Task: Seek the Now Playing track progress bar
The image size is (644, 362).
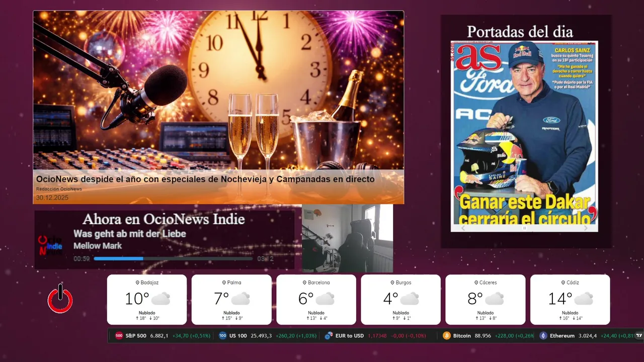Action: 173,258
